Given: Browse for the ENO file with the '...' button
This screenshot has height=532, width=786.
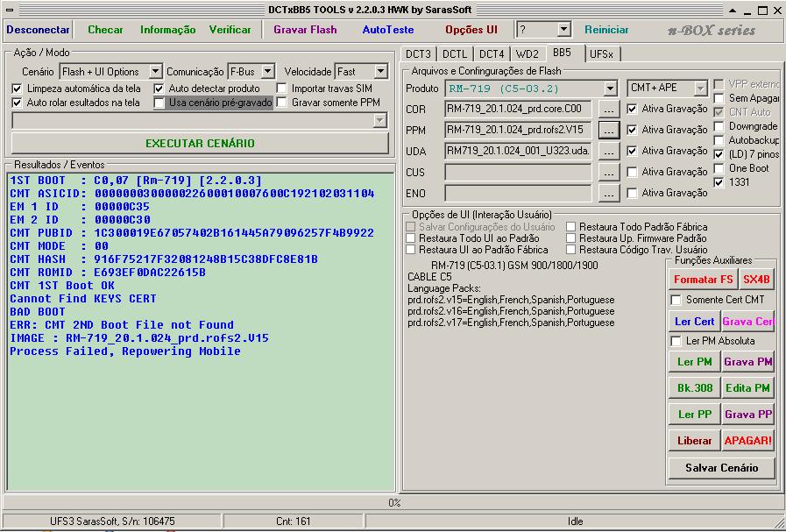Looking at the screenshot, I should point(608,194).
